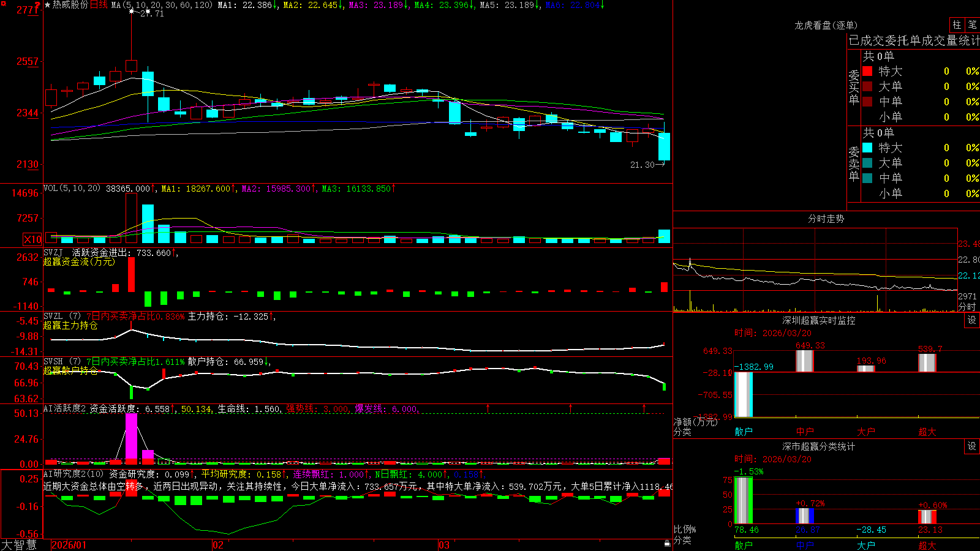Switch 龙虎看盘 to 柱 bar view
The height and width of the screenshot is (551, 980).
(x=956, y=24)
